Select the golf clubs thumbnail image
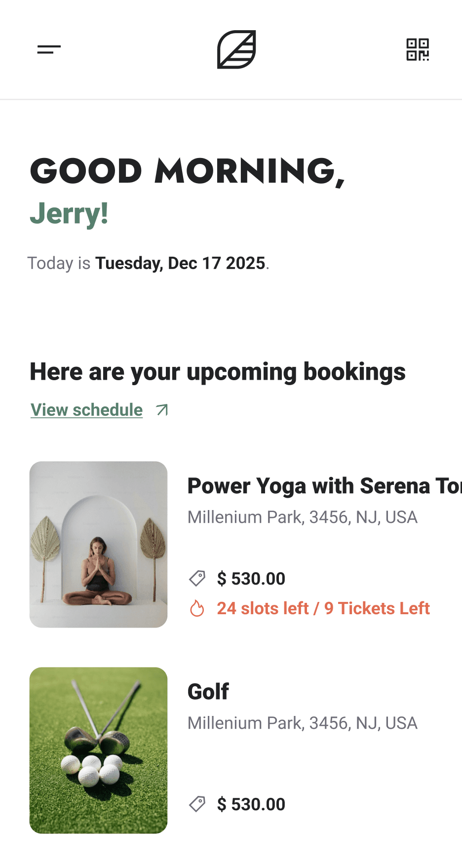 pyautogui.click(x=98, y=750)
